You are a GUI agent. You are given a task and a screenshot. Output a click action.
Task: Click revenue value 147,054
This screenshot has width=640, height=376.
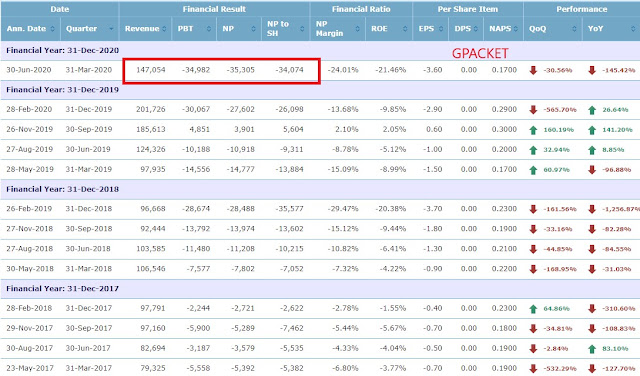point(151,70)
